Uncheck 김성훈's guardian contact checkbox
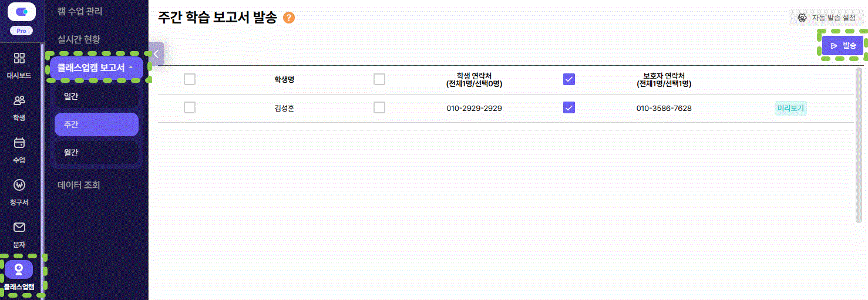Screen dimensions: 868x300 (569, 107)
